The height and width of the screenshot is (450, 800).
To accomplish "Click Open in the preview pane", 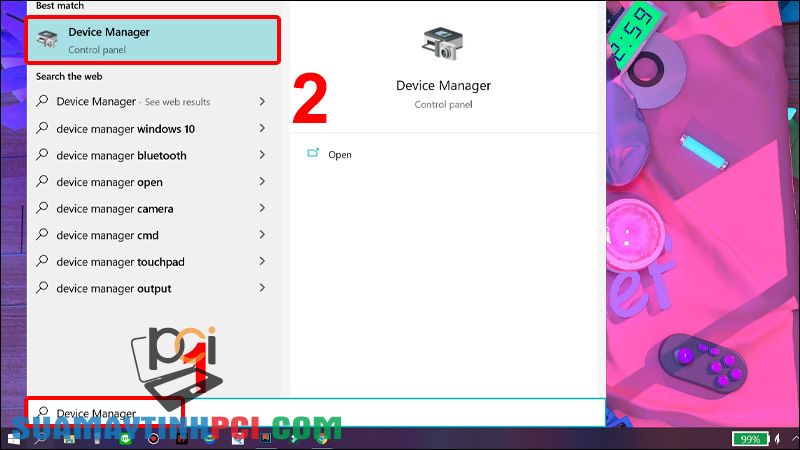I will (x=340, y=155).
